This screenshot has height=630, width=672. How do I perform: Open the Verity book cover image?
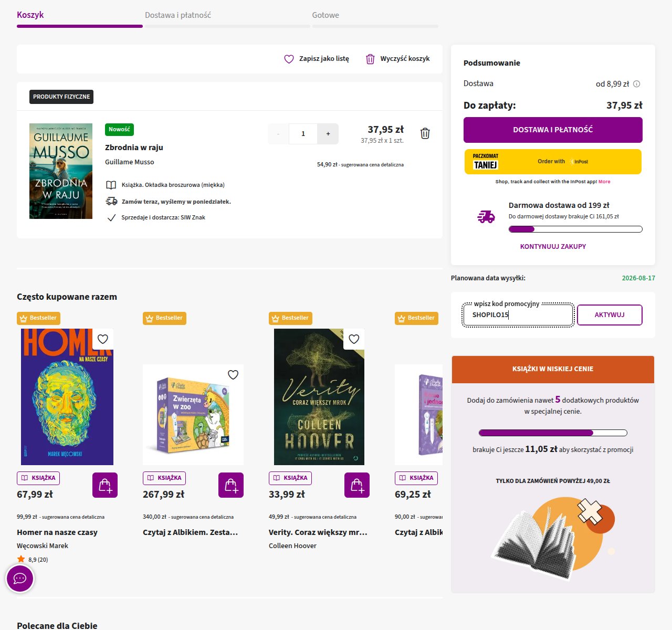[319, 397]
